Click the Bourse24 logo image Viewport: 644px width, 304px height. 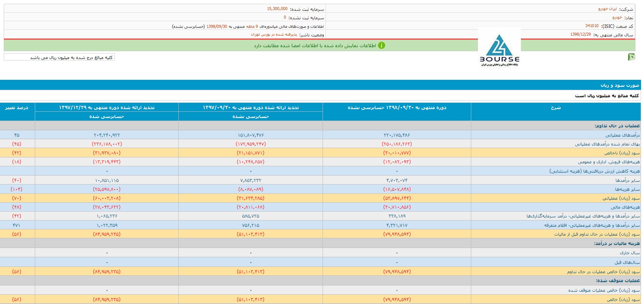coord(499,48)
